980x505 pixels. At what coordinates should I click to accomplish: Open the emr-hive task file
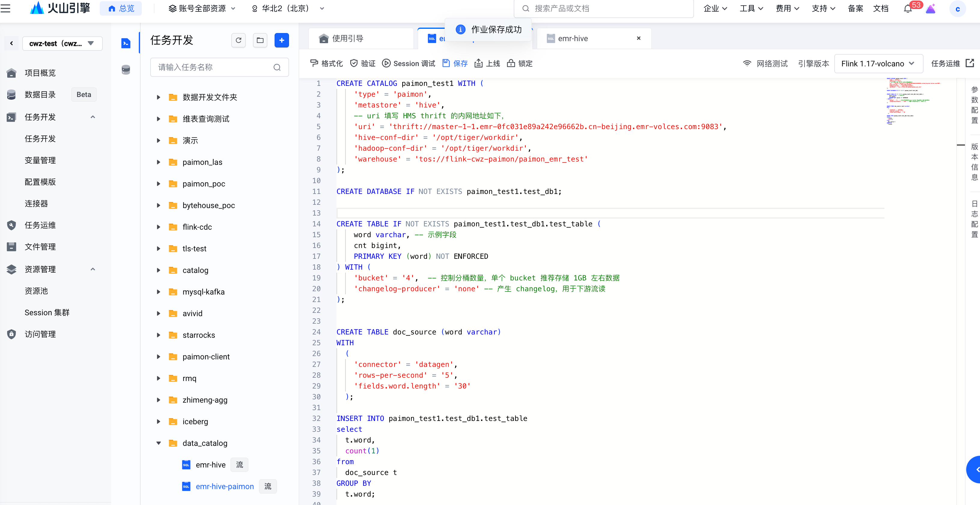210,465
